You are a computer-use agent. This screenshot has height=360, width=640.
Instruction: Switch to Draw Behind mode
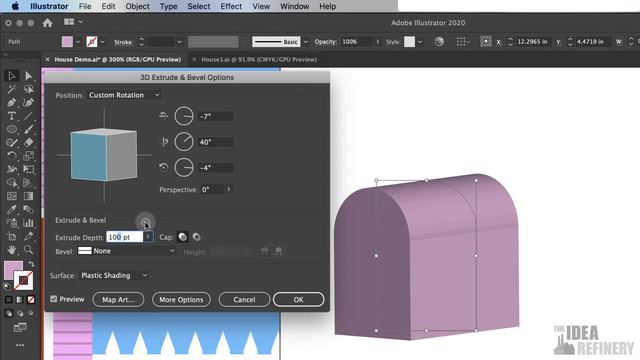tap(20, 313)
